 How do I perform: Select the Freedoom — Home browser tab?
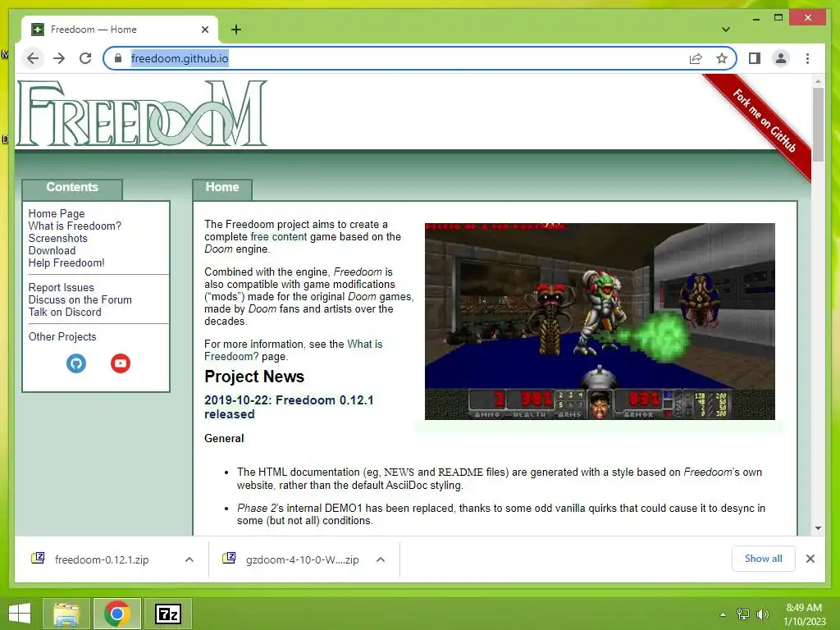click(x=120, y=30)
